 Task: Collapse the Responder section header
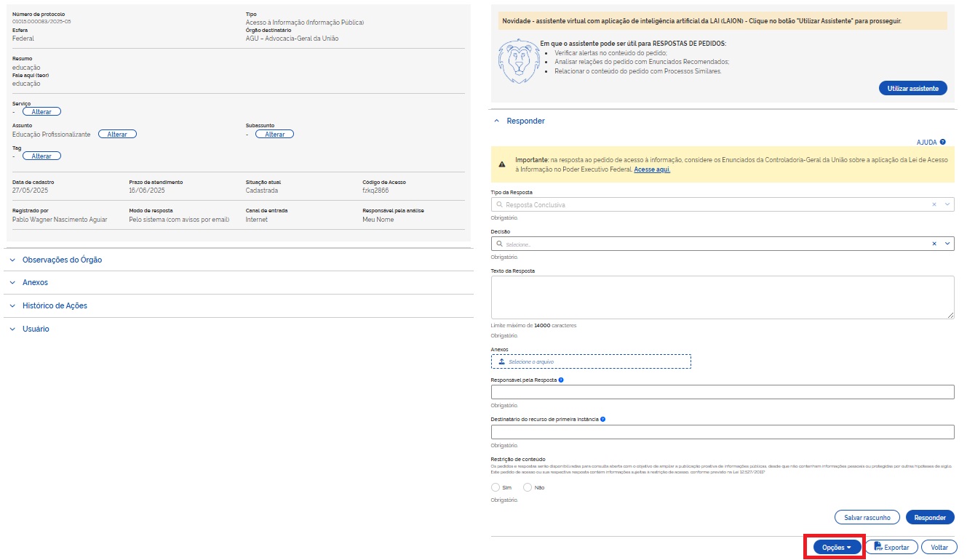[x=525, y=121]
